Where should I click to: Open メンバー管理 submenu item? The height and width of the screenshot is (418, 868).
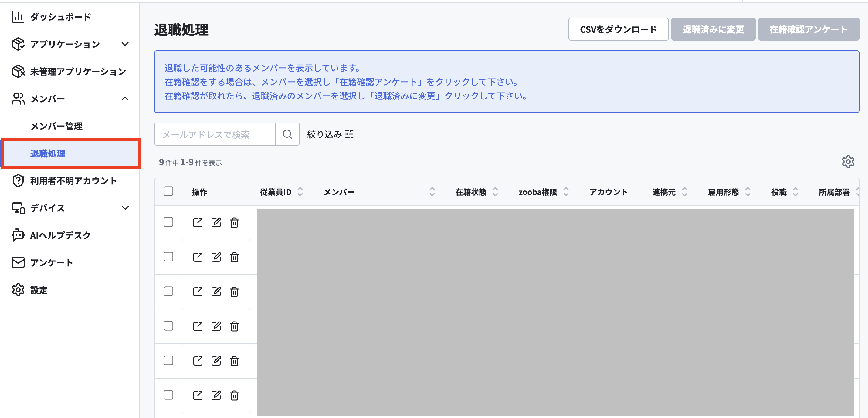tap(57, 126)
